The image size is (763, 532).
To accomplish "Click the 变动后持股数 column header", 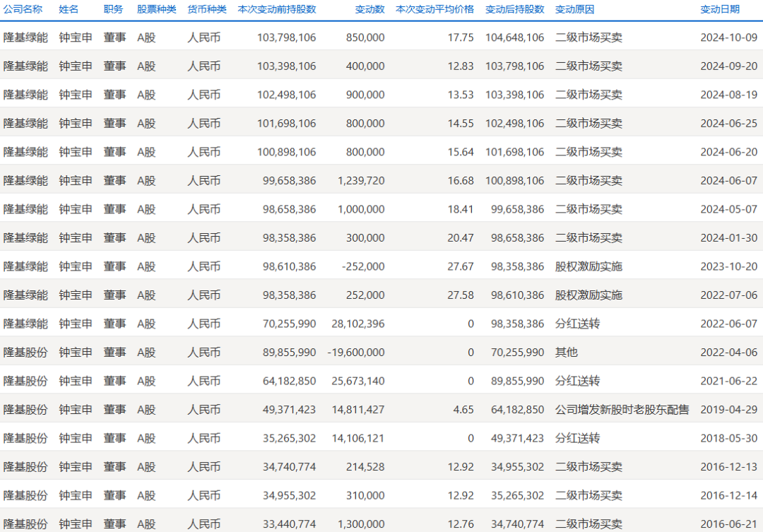I will click(x=515, y=9).
